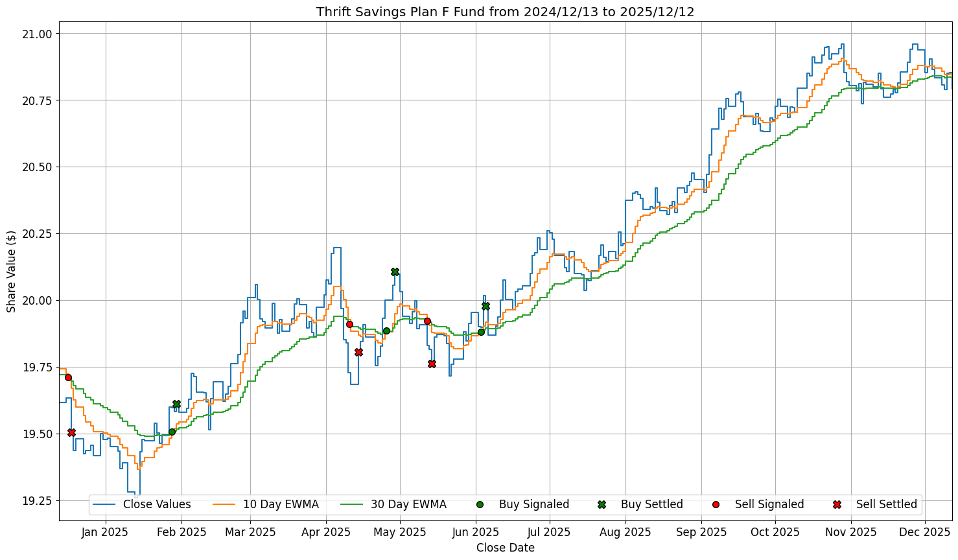Screen dimensions: 958x560
Task: Select the red sell-signaled dot in December 2024
Action: click(x=68, y=377)
